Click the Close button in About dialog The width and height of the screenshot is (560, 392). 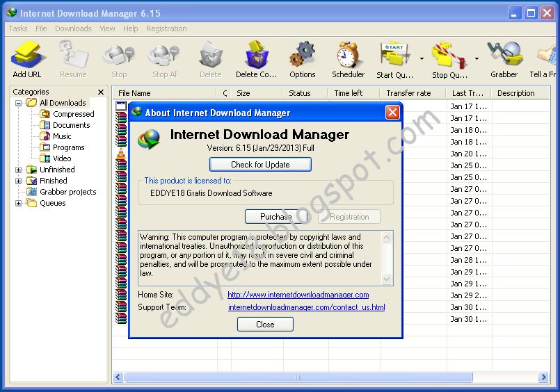click(265, 324)
